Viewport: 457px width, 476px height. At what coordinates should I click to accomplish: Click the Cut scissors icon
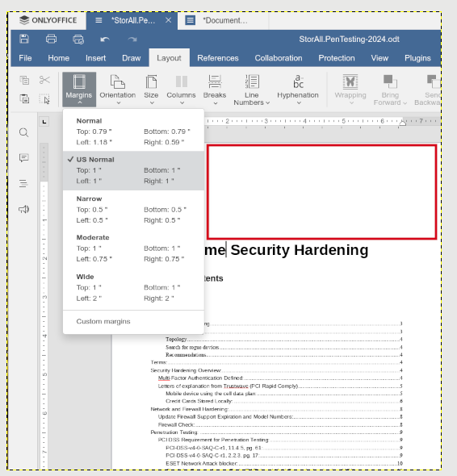pyautogui.click(x=44, y=80)
